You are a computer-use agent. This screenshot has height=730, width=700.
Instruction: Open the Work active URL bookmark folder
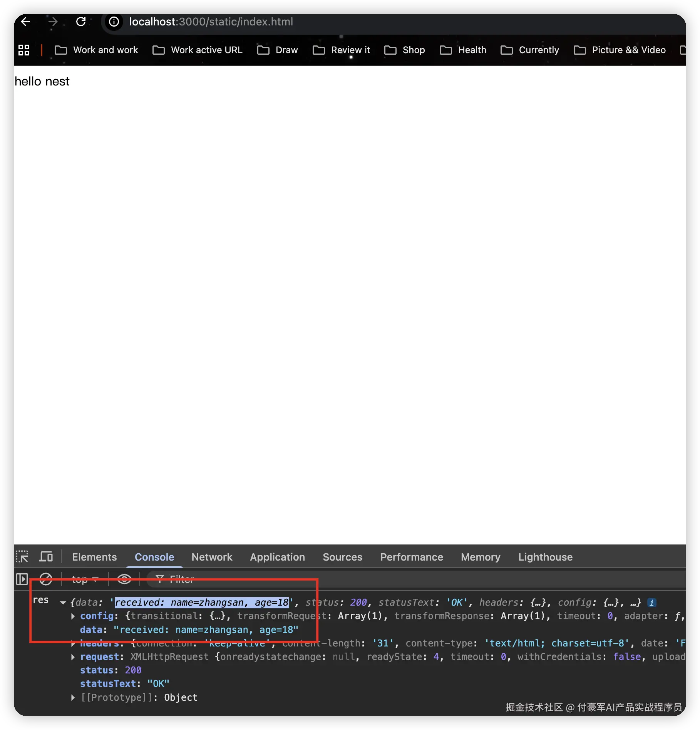click(x=198, y=50)
